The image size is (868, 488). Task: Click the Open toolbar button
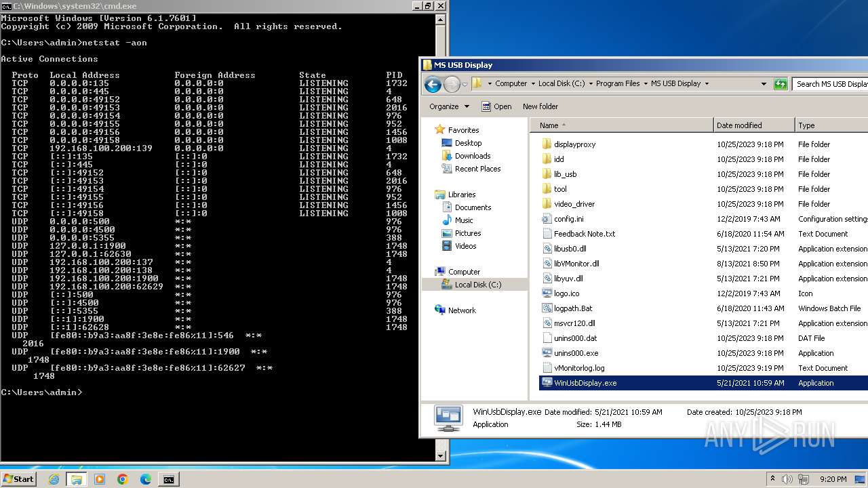tap(496, 106)
